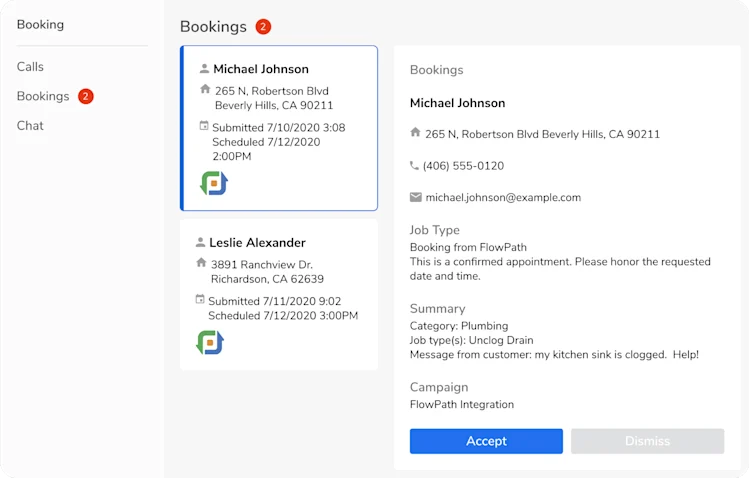Click the home icon on Michael Johnson's card
Screen dimensions: 749x478
pyautogui.click(x=205, y=89)
